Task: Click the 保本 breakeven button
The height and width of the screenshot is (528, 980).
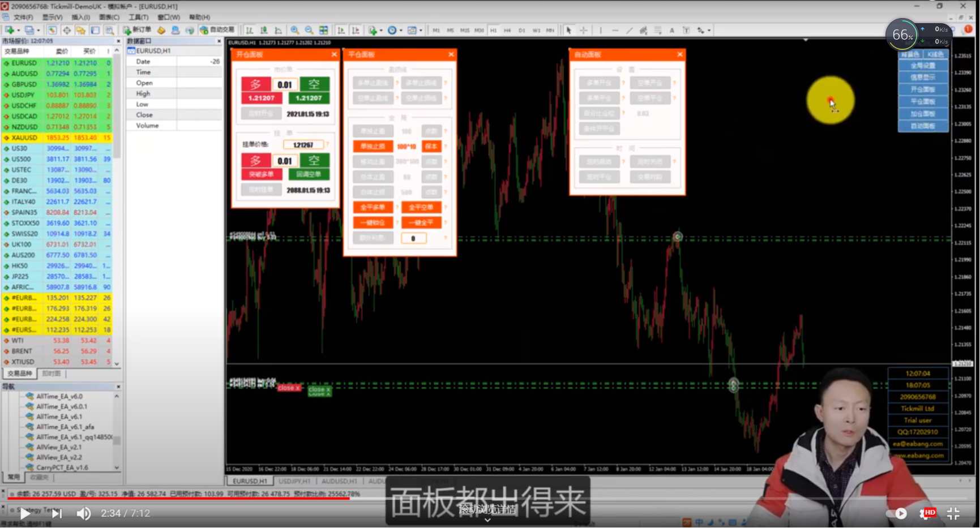Action: (431, 146)
